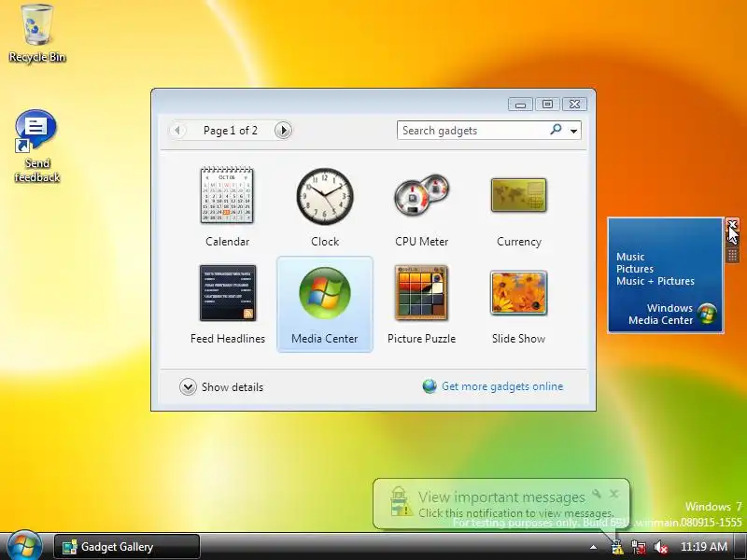
Task: Click the action center warning tray icon
Action: coord(617,547)
